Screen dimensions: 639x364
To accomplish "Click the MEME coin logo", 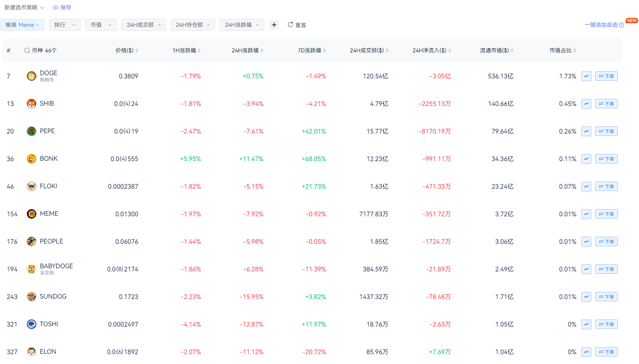I will [x=32, y=214].
